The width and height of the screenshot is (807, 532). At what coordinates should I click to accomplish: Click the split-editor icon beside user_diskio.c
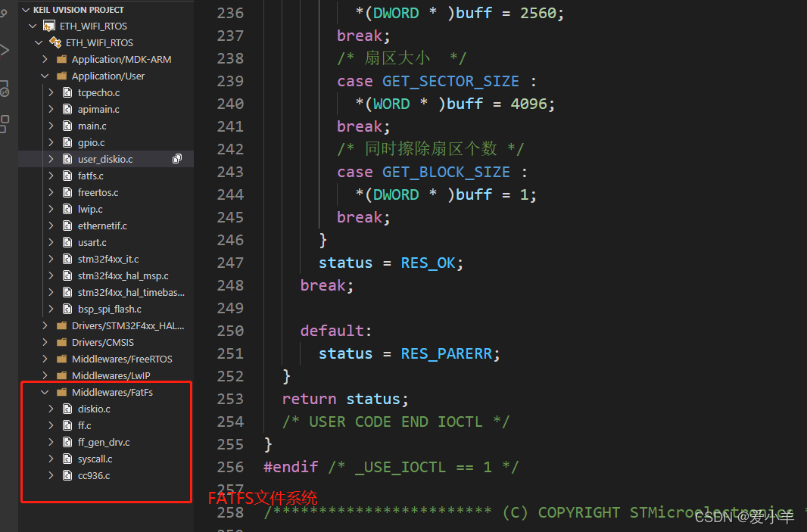pyautogui.click(x=177, y=159)
